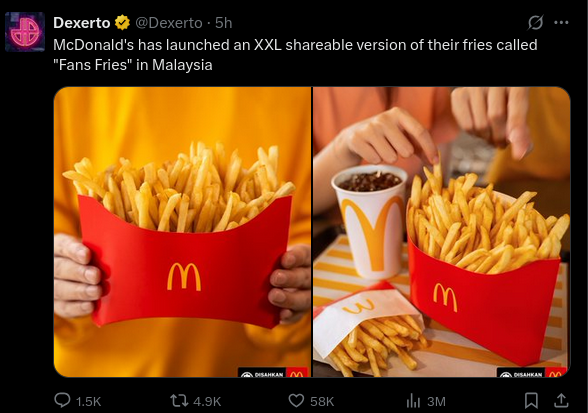Bookmark this Dexerto post

pos(531,400)
